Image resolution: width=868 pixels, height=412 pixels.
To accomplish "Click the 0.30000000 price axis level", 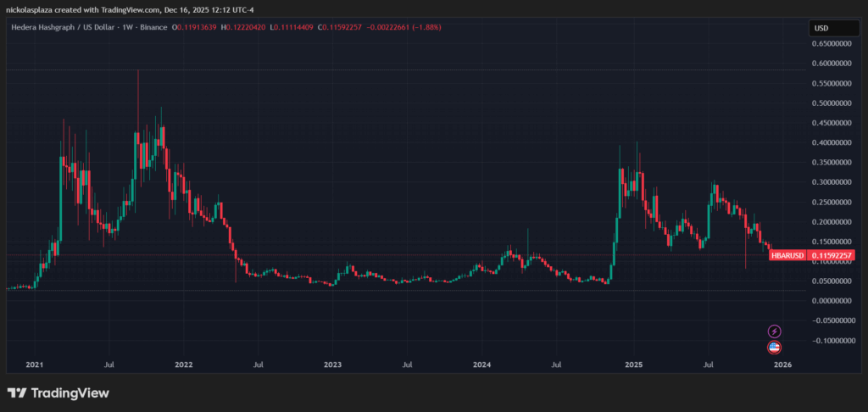I will (834, 182).
